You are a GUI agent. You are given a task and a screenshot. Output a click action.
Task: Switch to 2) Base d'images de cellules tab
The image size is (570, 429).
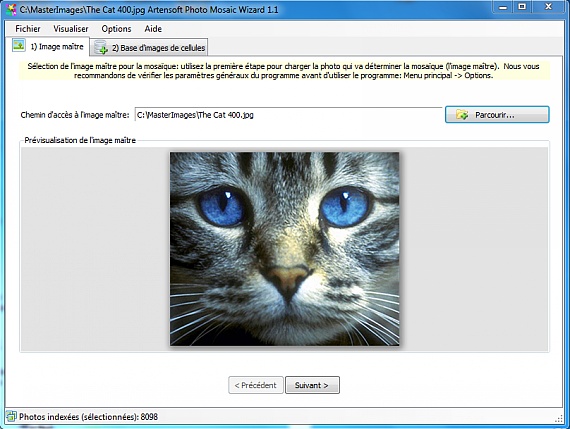click(x=149, y=48)
